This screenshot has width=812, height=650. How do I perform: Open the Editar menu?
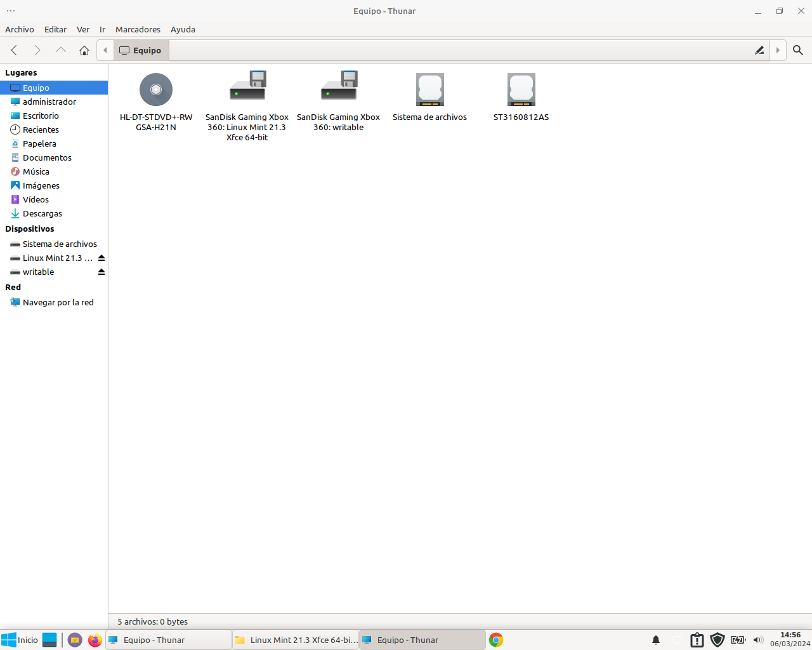55,29
